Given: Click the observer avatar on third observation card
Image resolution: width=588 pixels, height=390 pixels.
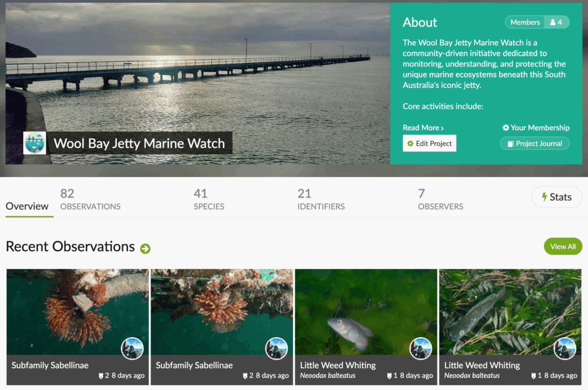Looking at the screenshot, I should pos(420,348).
